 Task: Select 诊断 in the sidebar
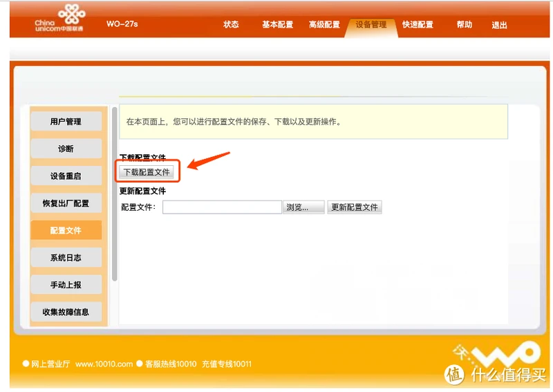(66, 149)
